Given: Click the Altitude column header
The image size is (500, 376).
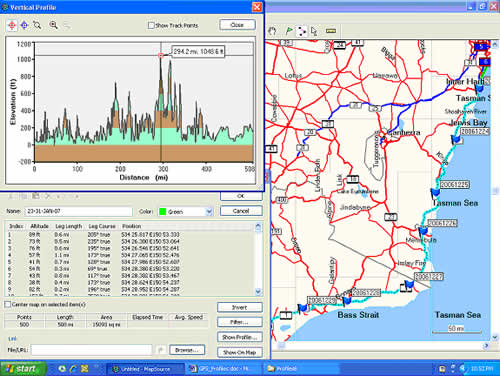Looking at the screenshot, I should (x=40, y=226).
